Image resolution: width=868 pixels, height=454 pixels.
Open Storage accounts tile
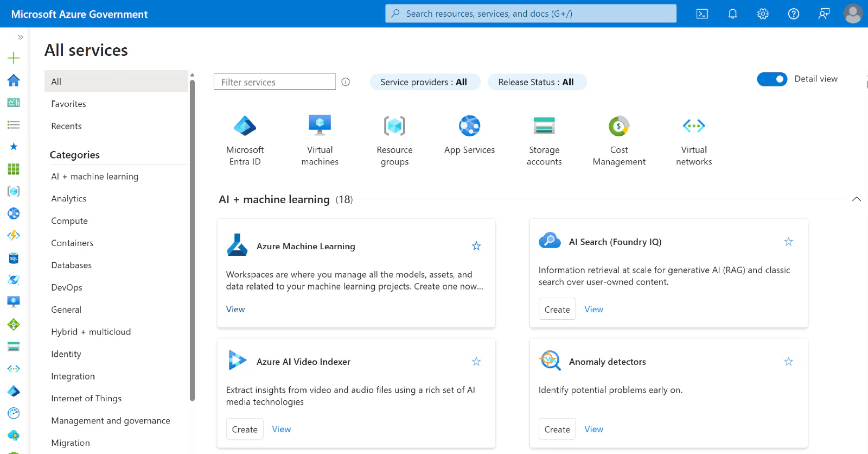tap(544, 140)
